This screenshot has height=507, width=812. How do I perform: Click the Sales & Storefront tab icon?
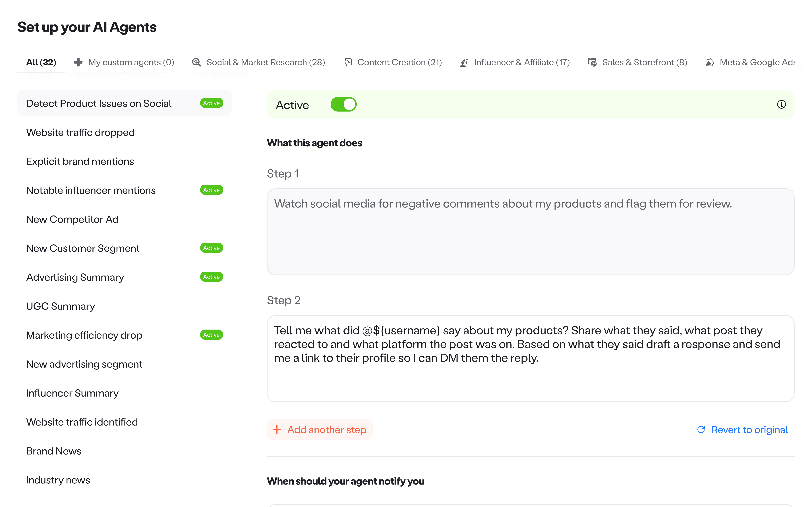[592, 62]
